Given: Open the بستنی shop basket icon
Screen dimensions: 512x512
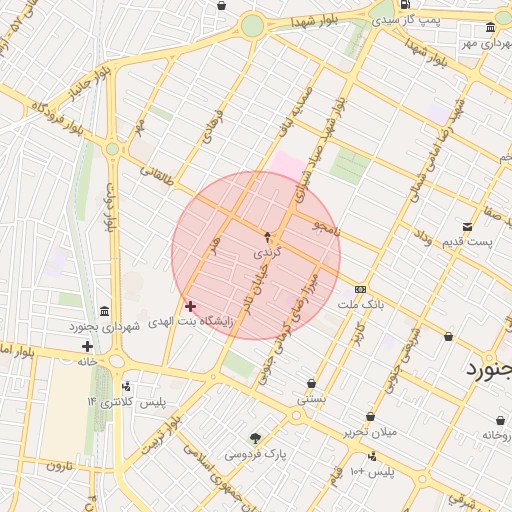Looking at the screenshot, I should click(311, 384).
